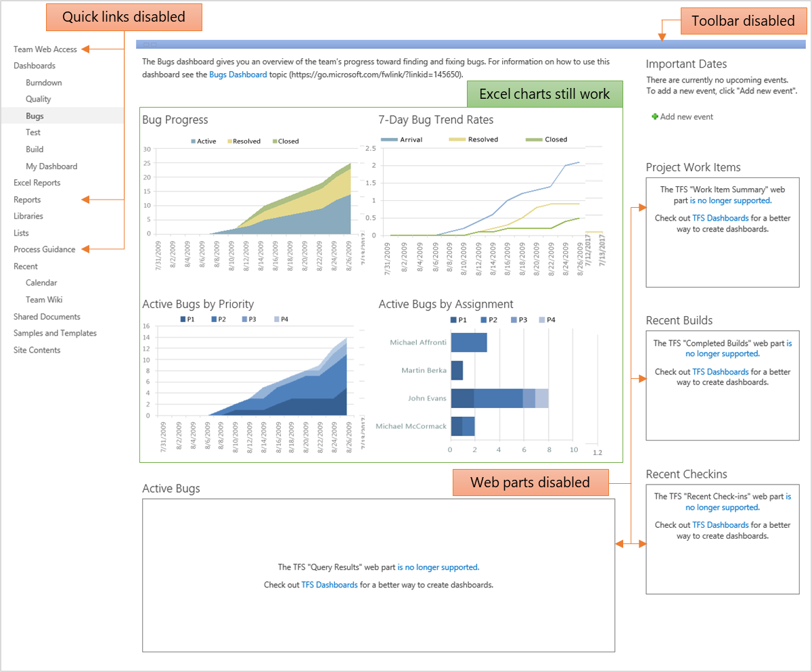
Task: Switch to the Burndown dashboard
Action: (43, 83)
